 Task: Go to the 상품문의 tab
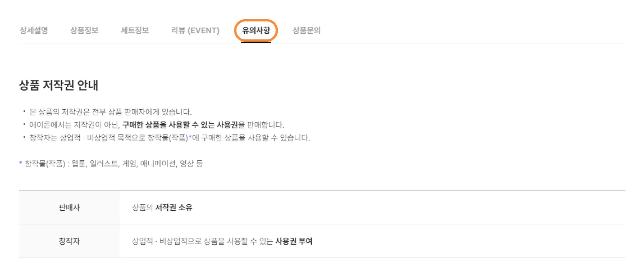click(307, 30)
